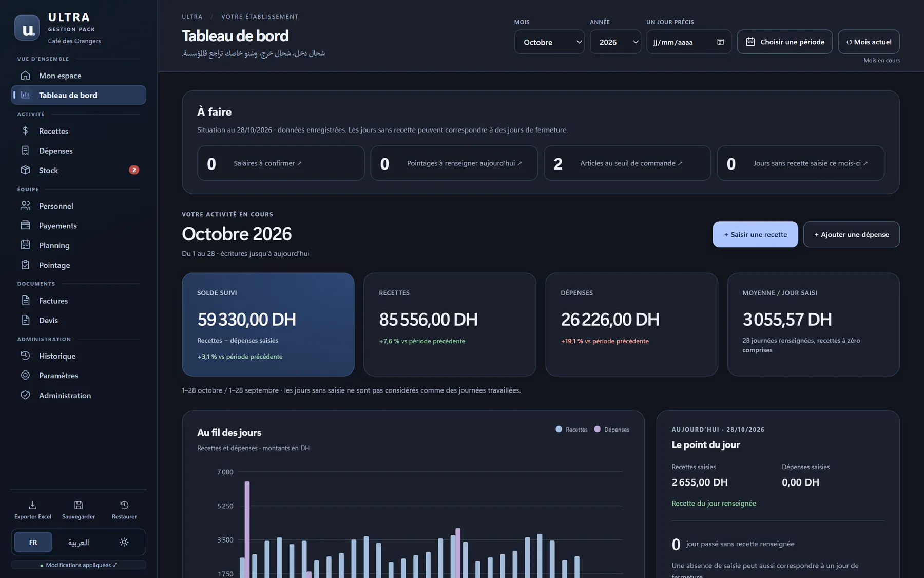The width and height of the screenshot is (924, 578).
Task: Click the Factures document icon
Action: pos(25,301)
